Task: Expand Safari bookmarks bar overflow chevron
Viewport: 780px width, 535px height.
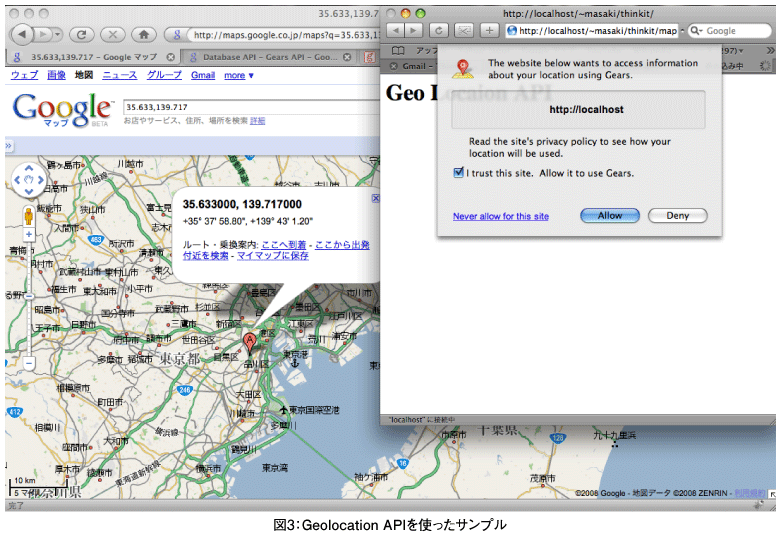Action: pos(771,51)
